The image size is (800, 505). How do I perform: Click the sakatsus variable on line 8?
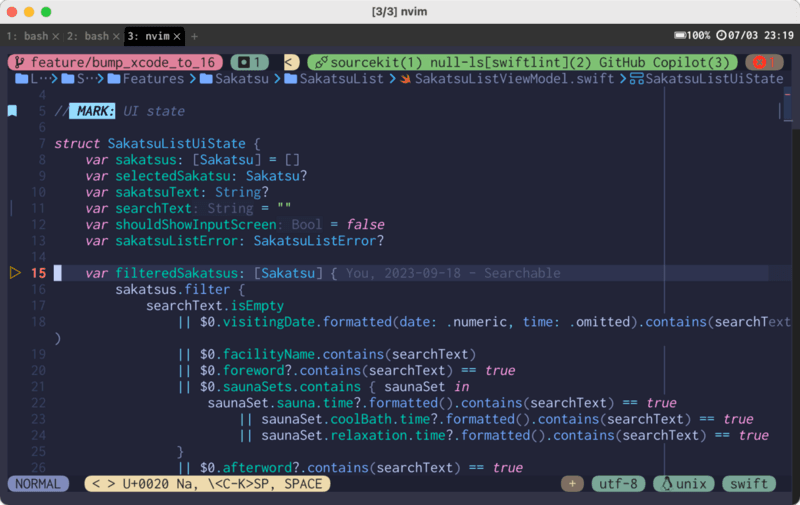pyautogui.click(x=145, y=160)
